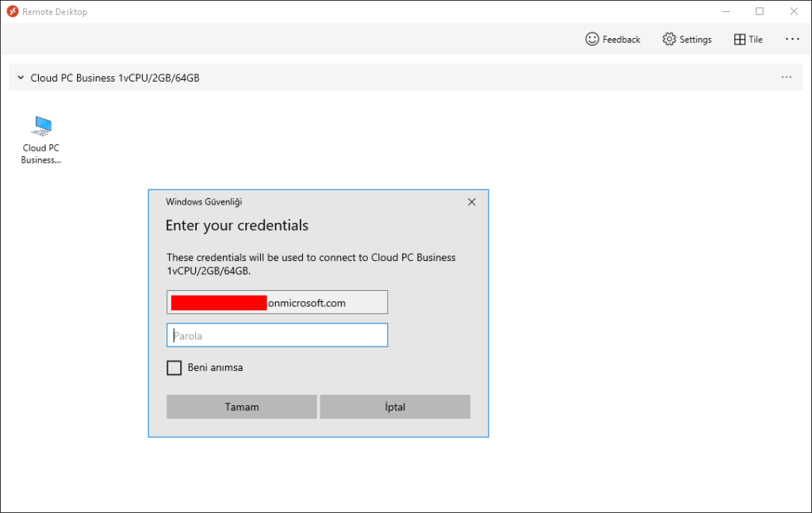This screenshot has height=513, width=812.
Task: Click the 'Enter your credentials' heading
Action: point(236,225)
